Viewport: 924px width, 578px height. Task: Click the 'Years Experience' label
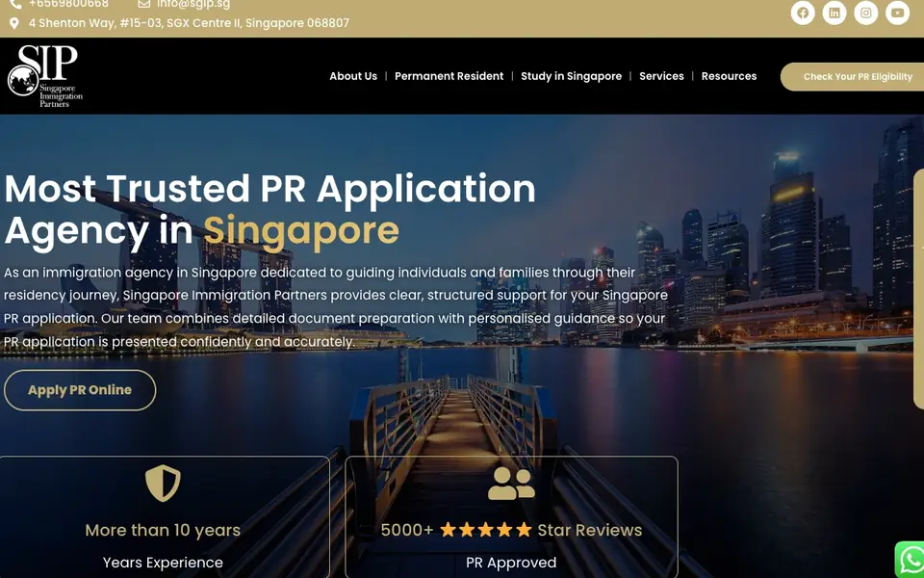pos(163,563)
